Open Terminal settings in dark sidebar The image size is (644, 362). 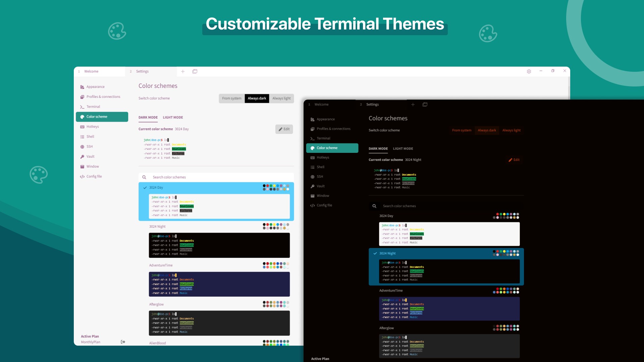323,138
